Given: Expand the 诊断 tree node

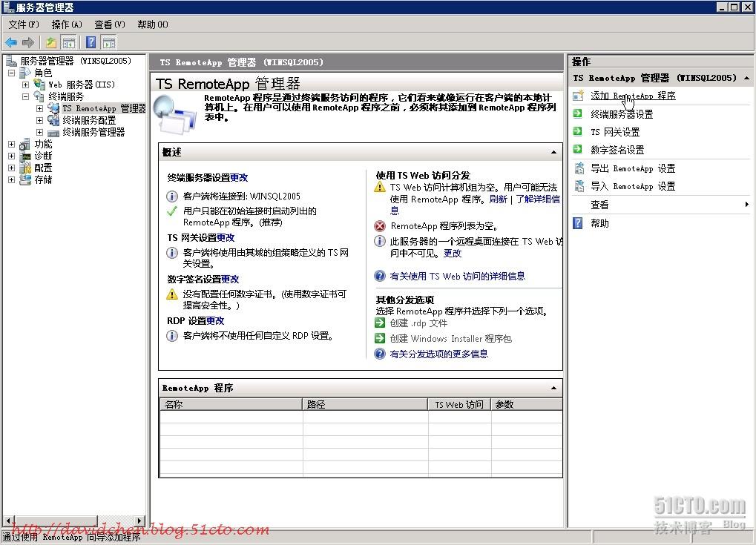Looking at the screenshot, I should click(12, 156).
